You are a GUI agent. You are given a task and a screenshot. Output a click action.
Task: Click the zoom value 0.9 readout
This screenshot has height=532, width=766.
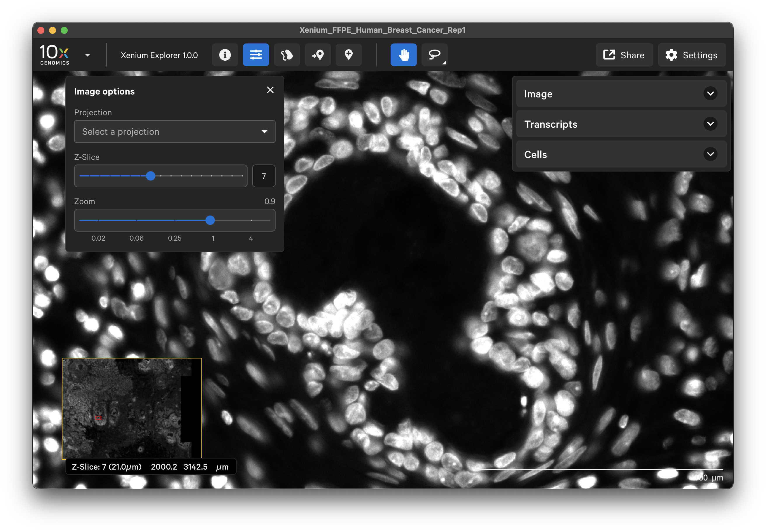[x=269, y=201]
